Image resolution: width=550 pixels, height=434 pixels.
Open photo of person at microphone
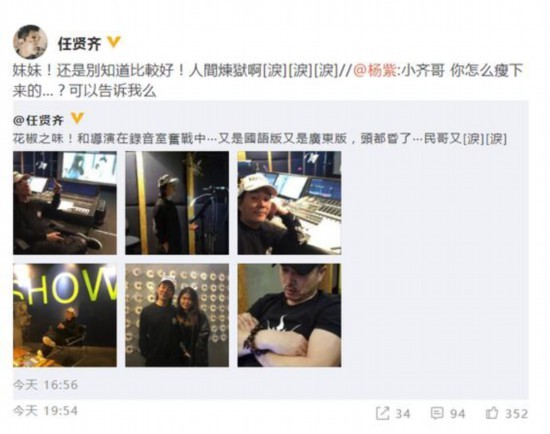point(177,203)
